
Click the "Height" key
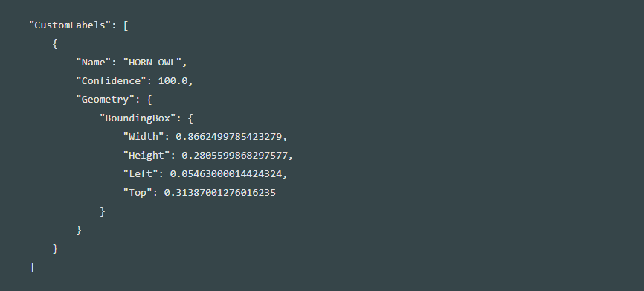click(146, 156)
